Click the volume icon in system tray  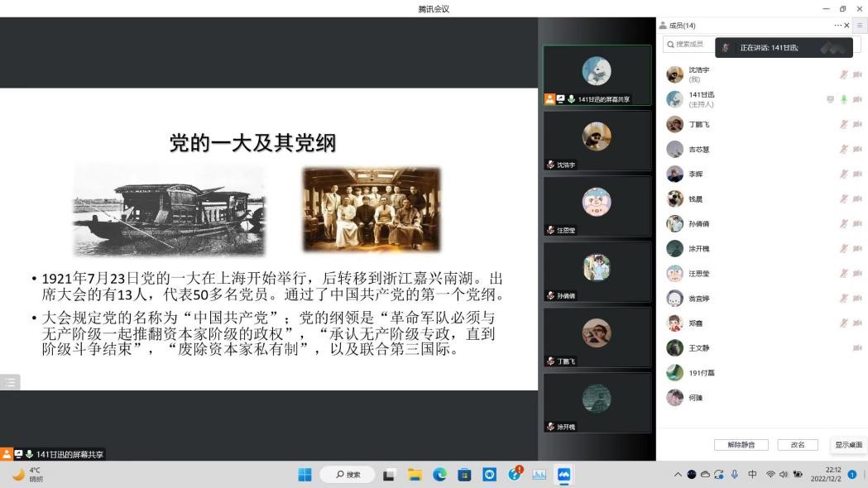[x=784, y=475]
